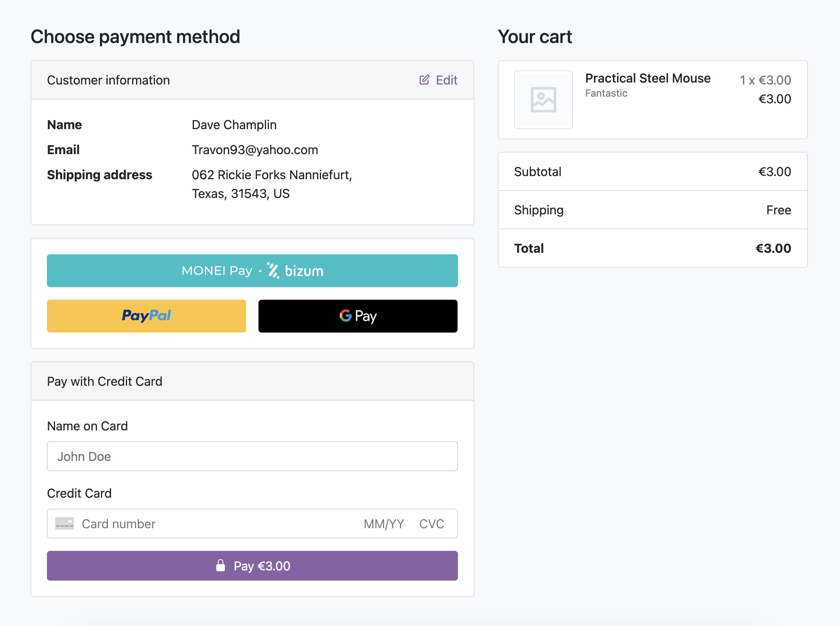Click the edit pencil icon
The image size is (840, 626).
424,80
